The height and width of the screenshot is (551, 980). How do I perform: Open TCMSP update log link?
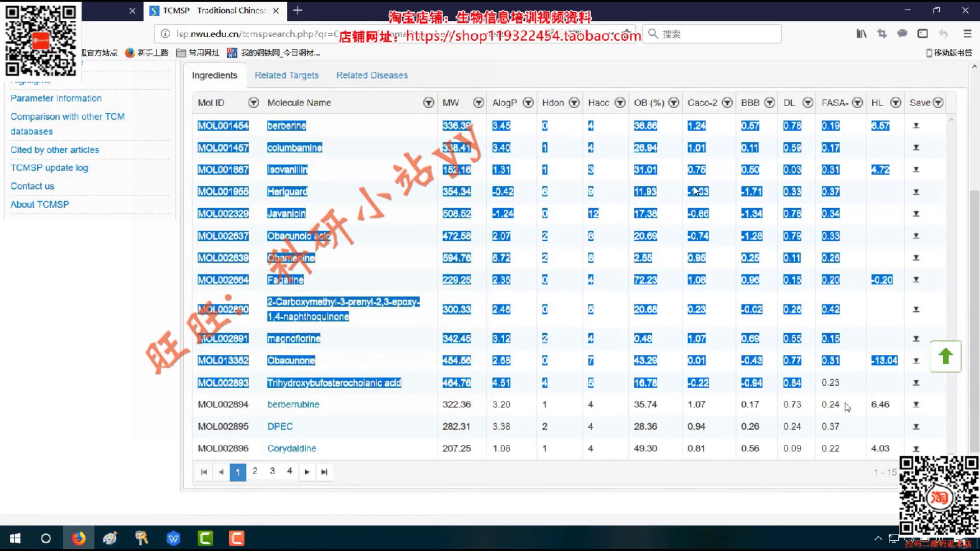[49, 168]
